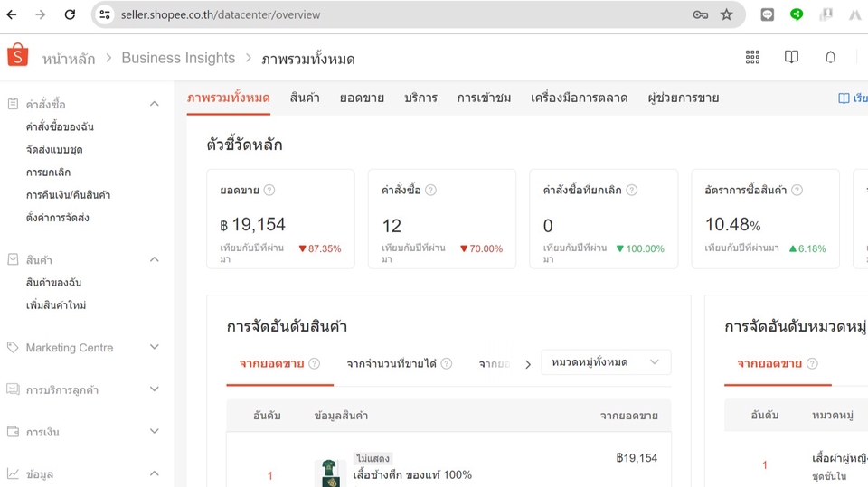868x487 pixels.
Task: Click help icon next to คำสั่งซื้อ card
Action: click(430, 191)
